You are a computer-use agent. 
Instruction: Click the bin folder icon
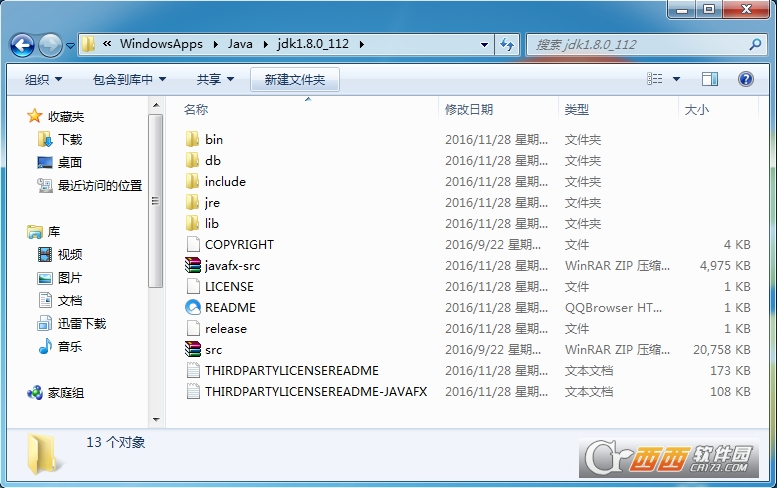click(193, 139)
